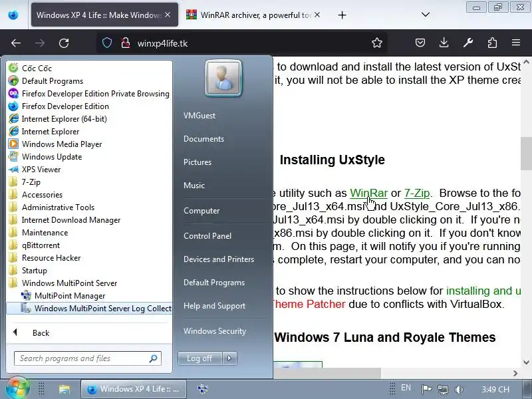This screenshot has width=532, height=399.
Task: Expand the Maintenance folder
Action: 45,232
